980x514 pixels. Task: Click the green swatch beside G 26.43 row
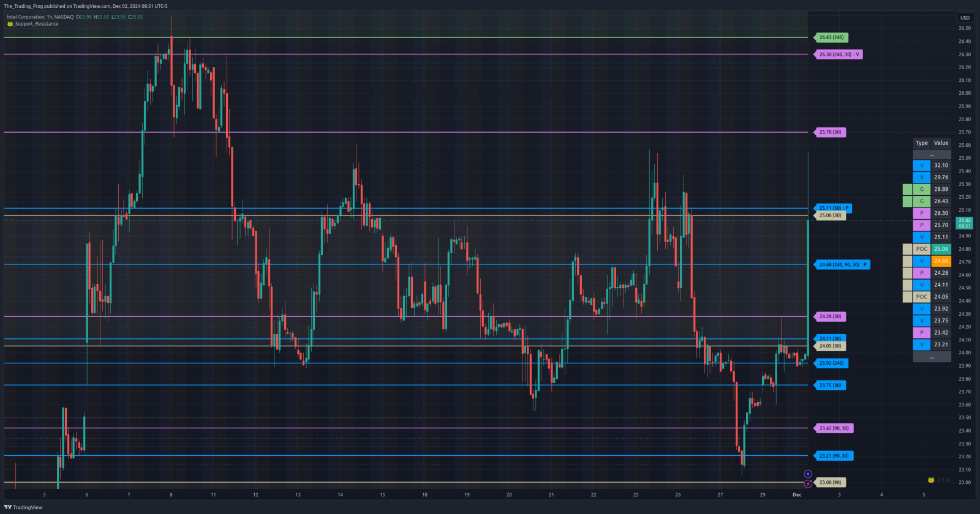coord(908,201)
